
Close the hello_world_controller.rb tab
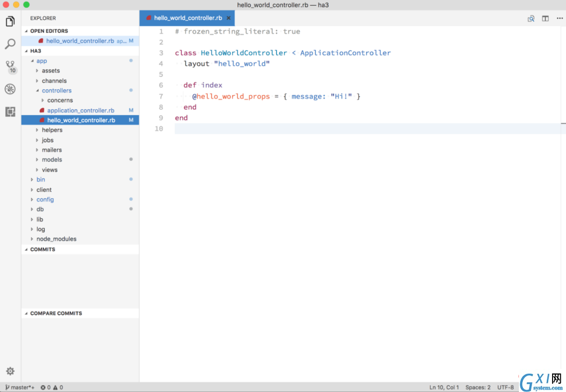tap(229, 18)
